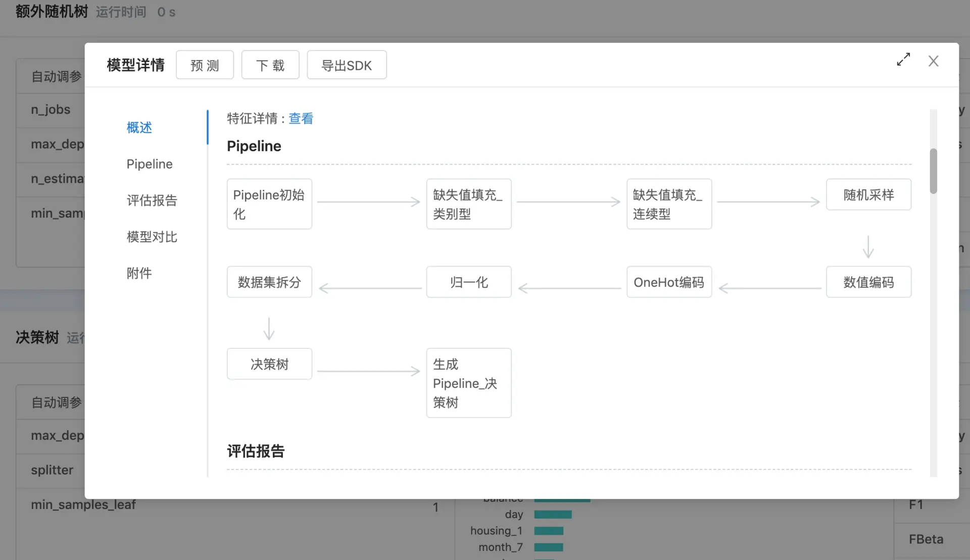
Task: Select the 决策树 pipeline node
Action: (269, 364)
